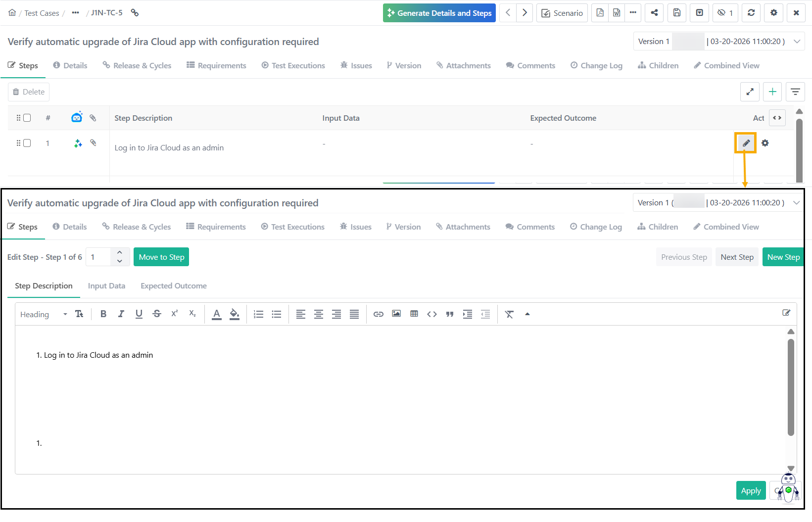Go to the Next Step

(737, 257)
